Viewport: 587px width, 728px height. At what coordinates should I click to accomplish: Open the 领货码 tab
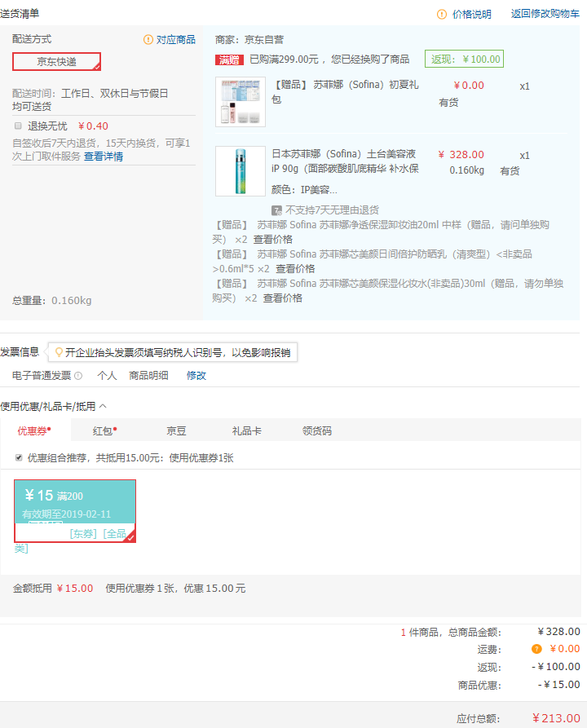click(317, 431)
